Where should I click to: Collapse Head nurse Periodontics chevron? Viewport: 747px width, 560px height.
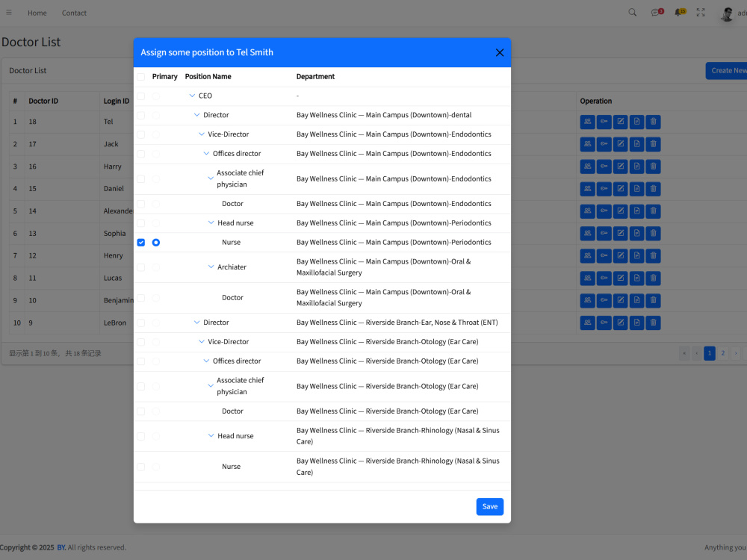tap(211, 223)
